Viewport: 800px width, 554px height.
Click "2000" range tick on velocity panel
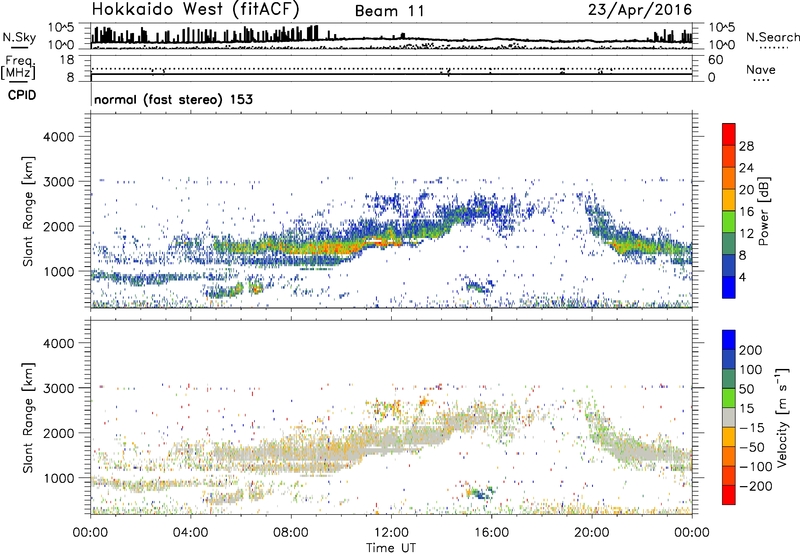(x=58, y=433)
